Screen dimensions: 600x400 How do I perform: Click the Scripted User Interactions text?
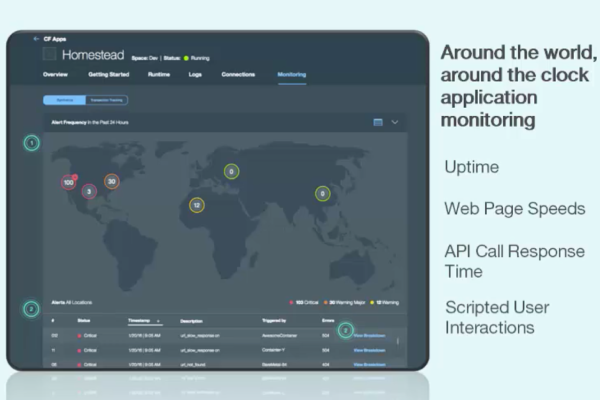[497, 317]
